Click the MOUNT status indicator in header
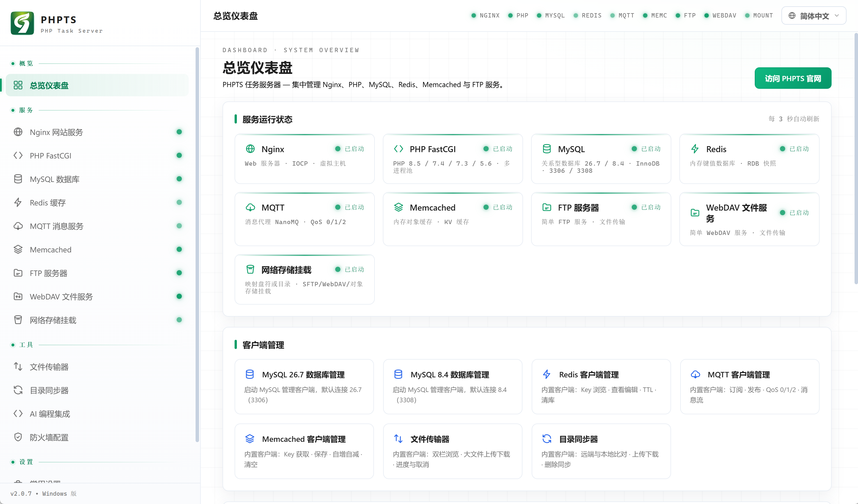Viewport: 858px width, 504px height. 759,15
